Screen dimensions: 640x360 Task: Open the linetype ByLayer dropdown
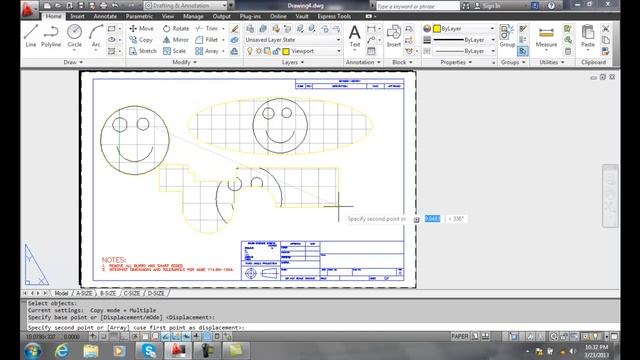pos(464,51)
